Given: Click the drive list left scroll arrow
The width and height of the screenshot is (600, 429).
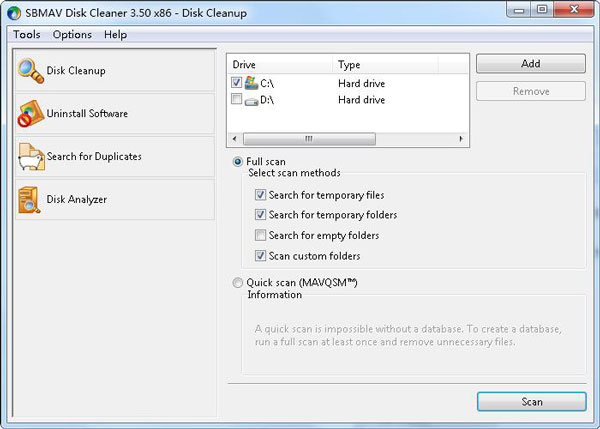Looking at the screenshot, I should (235, 139).
